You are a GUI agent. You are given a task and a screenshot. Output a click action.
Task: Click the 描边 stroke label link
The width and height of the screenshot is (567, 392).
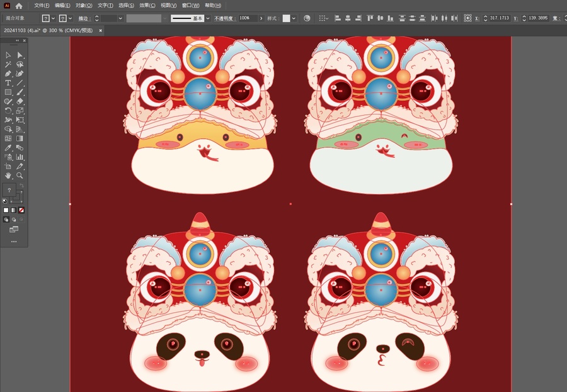[x=84, y=18]
